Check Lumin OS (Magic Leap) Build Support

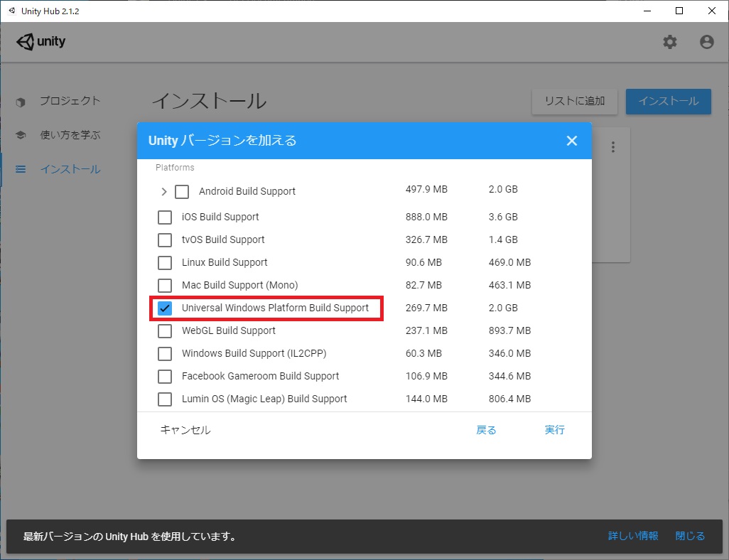165,399
